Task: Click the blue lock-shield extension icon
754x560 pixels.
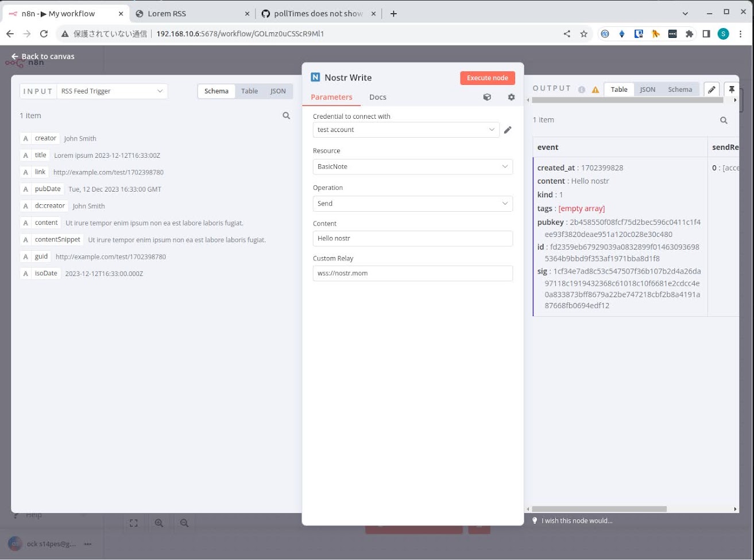Action: click(x=639, y=34)
